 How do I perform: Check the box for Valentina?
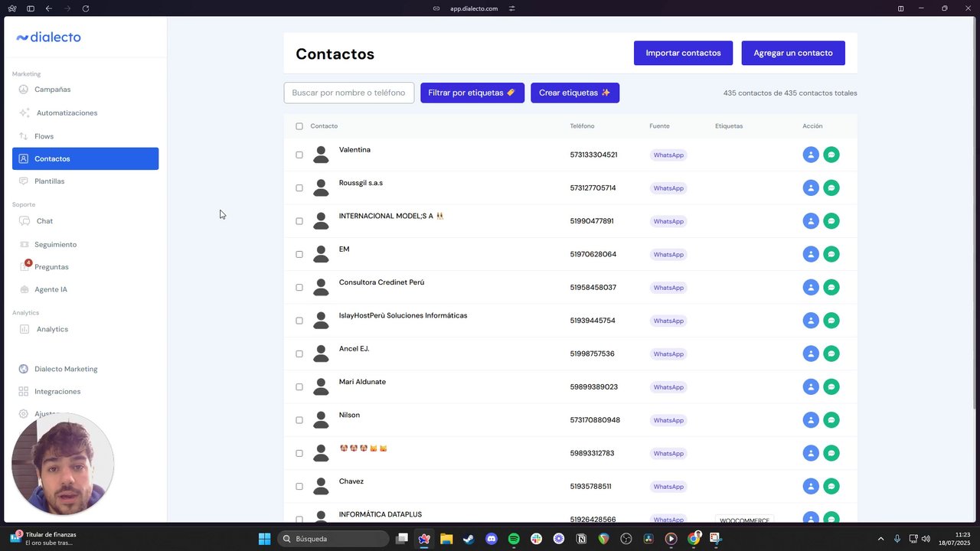[299, 155]
